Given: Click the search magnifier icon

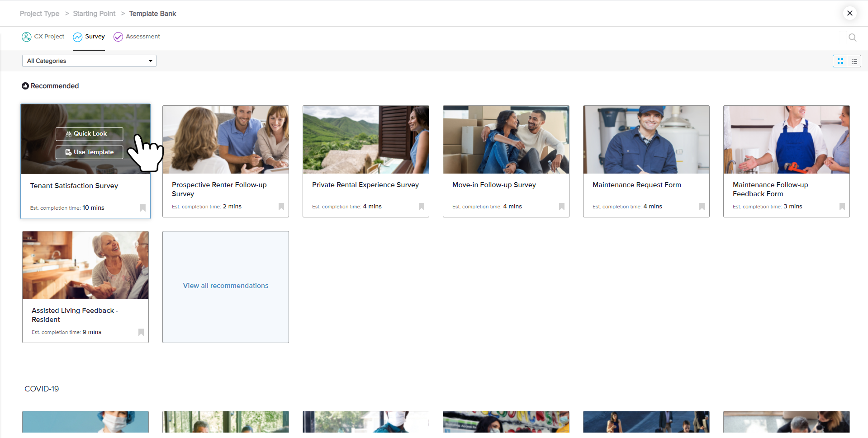Looking at the screenshot, I should pos(852,38).
